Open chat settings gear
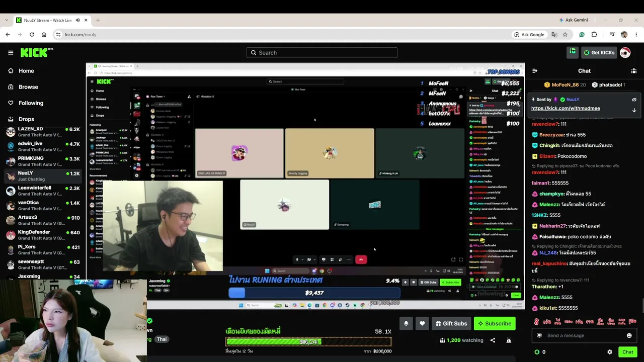Viewport: 644px width, 362px height. tap(610, 352)
